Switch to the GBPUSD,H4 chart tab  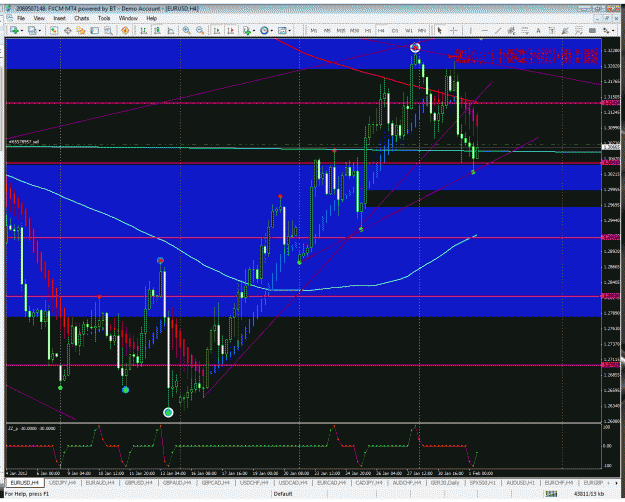[x=139, y=483]
